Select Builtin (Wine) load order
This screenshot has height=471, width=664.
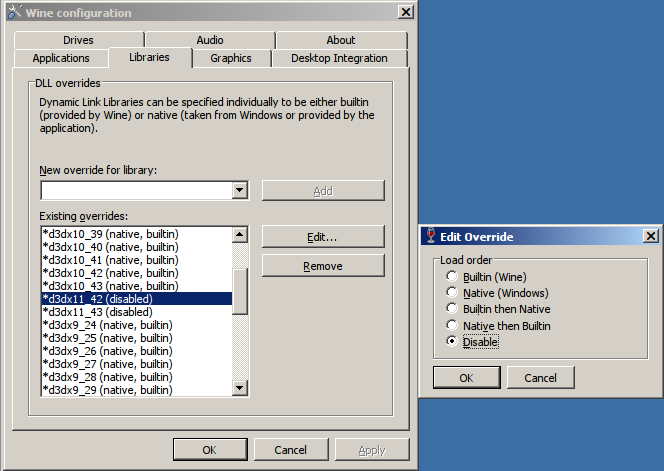(x=452, y=277)
